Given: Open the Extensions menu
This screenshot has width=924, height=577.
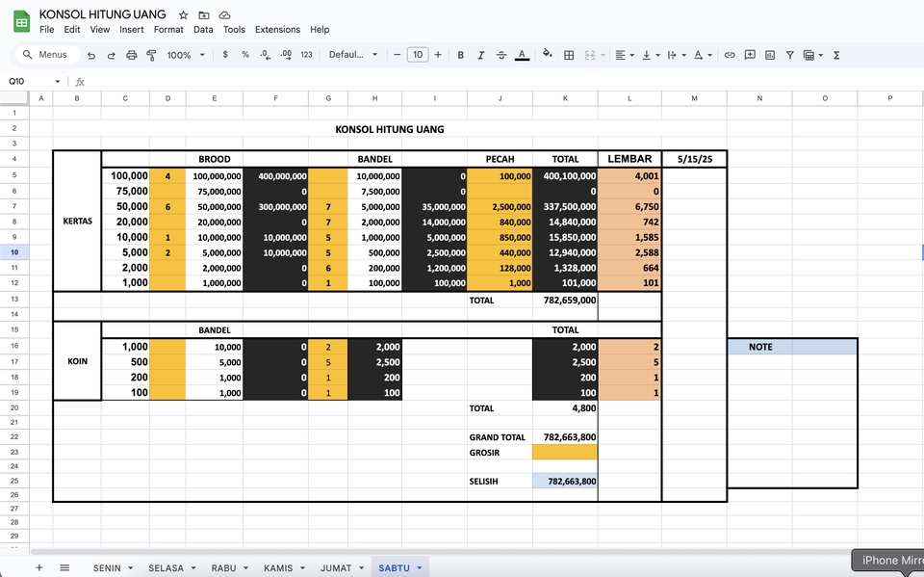Looking at the screenshot, I should click(277, 30).
